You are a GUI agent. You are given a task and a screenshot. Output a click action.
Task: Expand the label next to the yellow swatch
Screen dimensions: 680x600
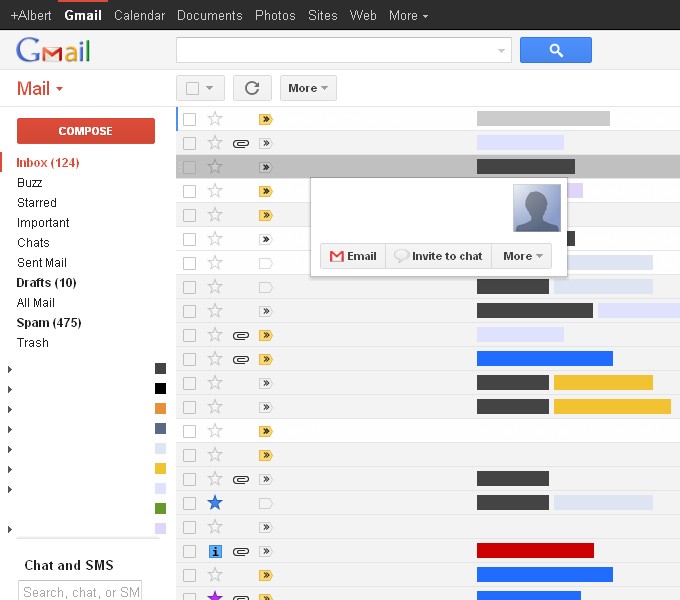[x=10, y=469]
